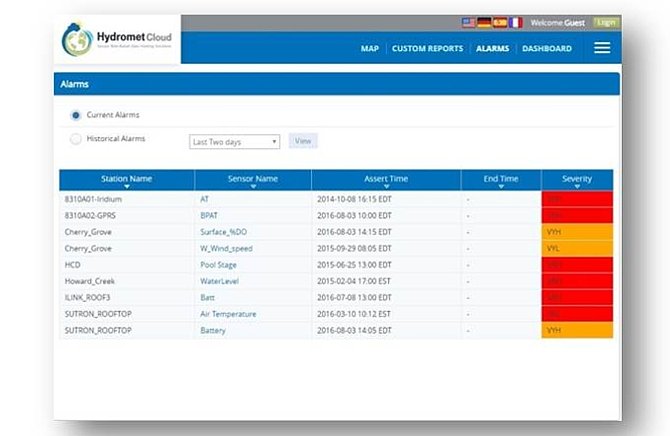Open the hamburger menu
670x436 pixels.
pos(602,48)
